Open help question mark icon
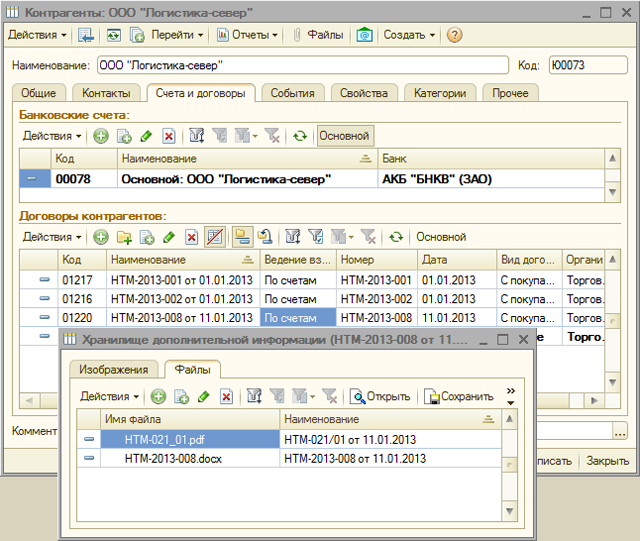This screenshot has width=640, height=541. click(454, 35)
